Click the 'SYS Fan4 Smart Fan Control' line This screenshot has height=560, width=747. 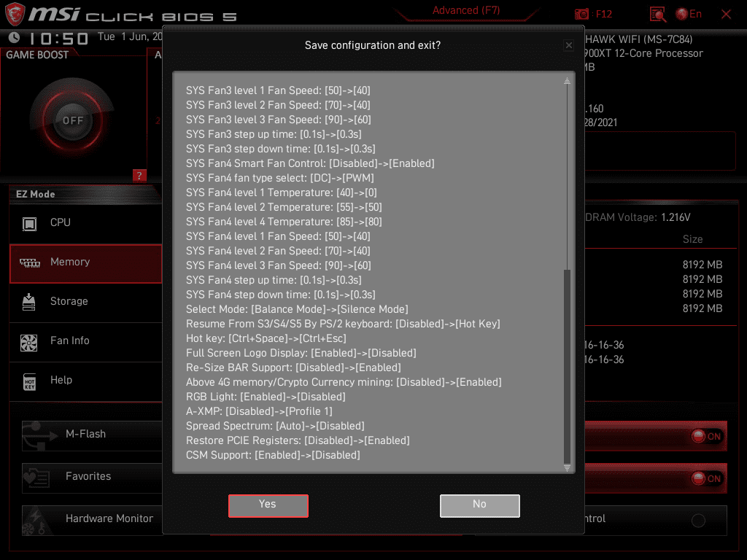point(310,163)
